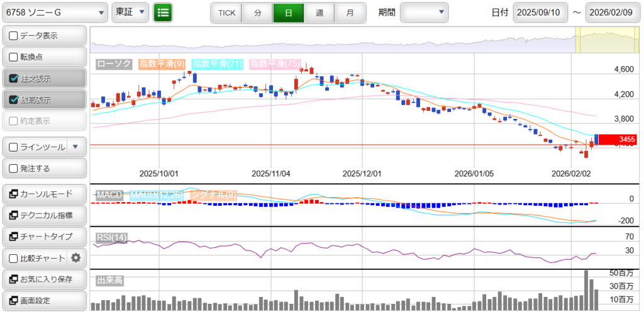This screenshot has height=314, width=644.
Task: Uncheck the 注文表示 checkbox
Action: coord(14,79)
